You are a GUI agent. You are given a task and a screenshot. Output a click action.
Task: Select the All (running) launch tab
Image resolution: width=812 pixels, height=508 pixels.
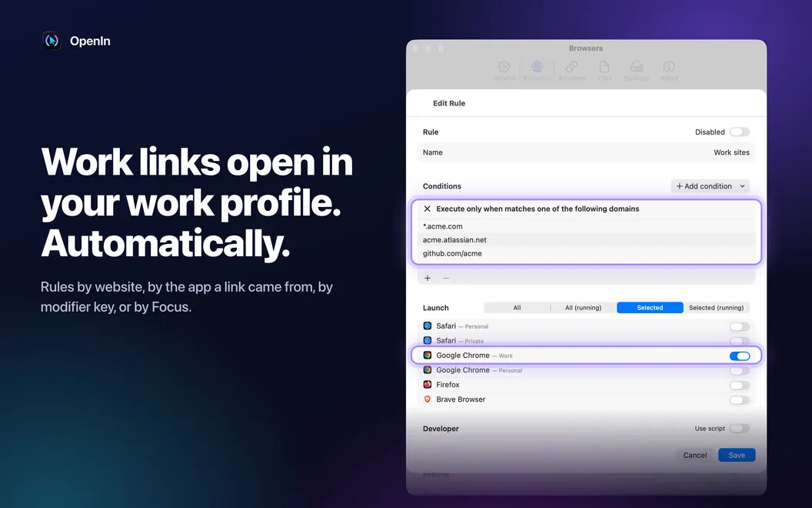tap(583, 308)
